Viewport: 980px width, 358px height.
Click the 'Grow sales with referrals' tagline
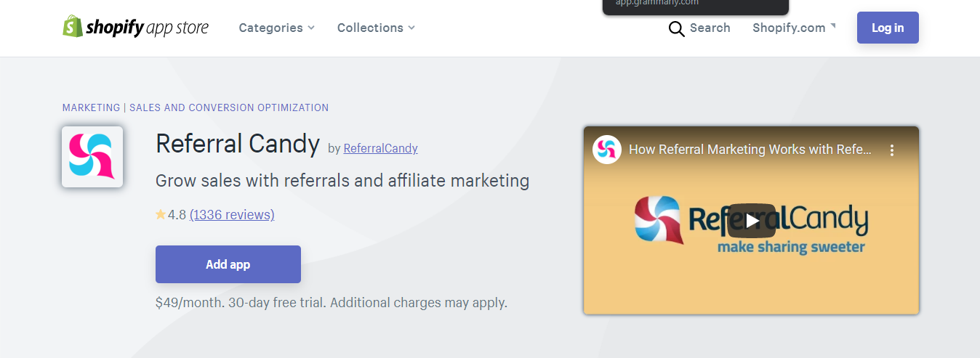[342, 180]
